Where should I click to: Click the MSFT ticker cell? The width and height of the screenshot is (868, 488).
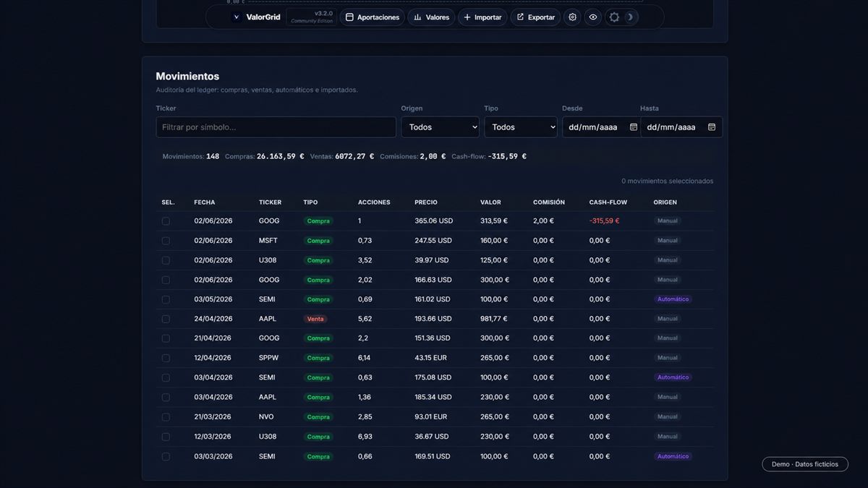point(268,241)
